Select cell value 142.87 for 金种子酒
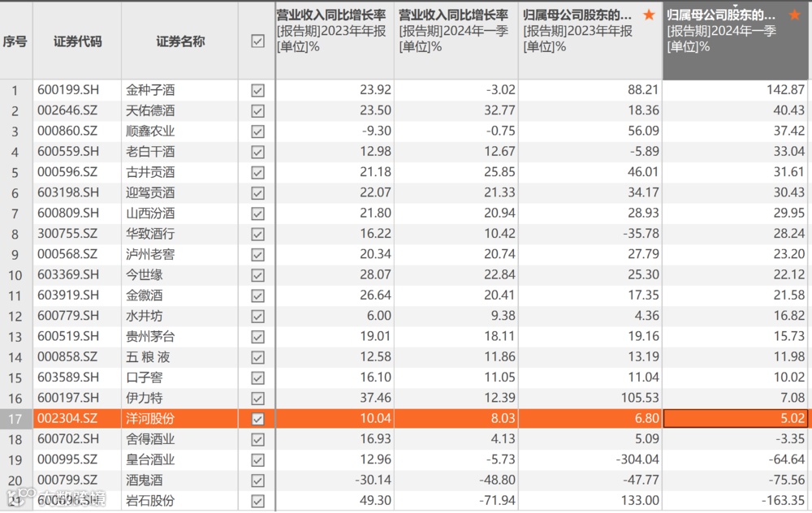This screenshot has height=513, width=812. pyautogui.click(x=785, y=89)
